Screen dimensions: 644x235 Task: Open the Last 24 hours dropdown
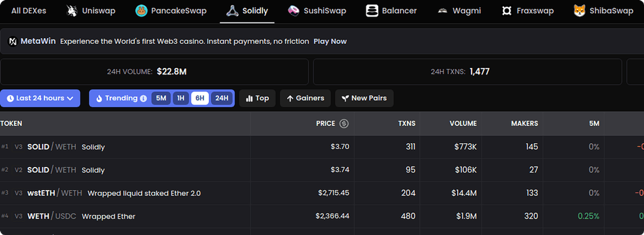pos(40,98)
